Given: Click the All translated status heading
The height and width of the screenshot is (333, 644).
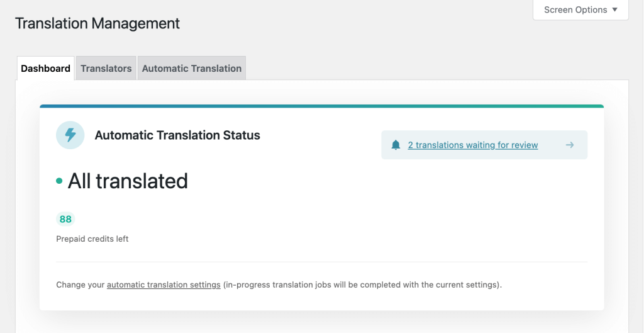Looking at the screenshot, I should [x=128, y=181].
